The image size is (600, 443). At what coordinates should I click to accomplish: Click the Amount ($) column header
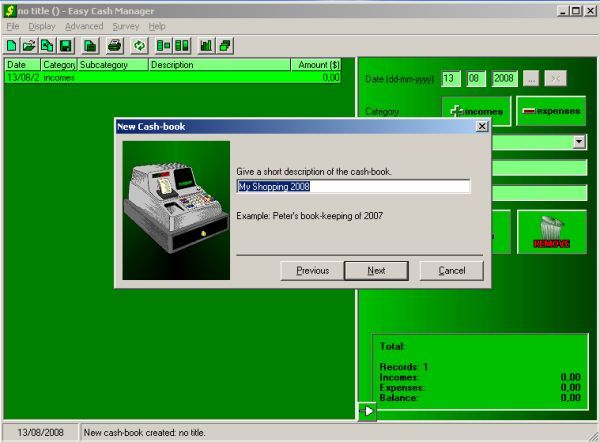(316, 65)
